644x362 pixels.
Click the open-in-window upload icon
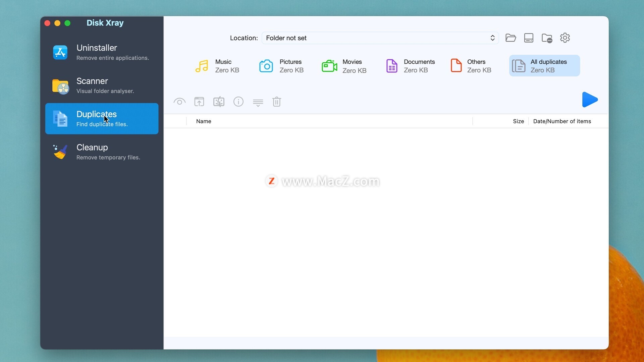click(x=199, y=102)
